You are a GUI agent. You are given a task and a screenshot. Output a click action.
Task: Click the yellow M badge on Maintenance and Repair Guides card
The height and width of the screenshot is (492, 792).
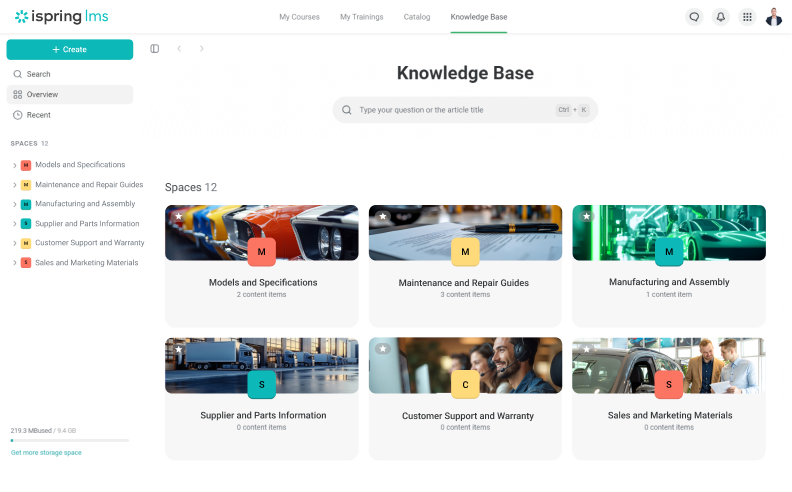point(465,252)
